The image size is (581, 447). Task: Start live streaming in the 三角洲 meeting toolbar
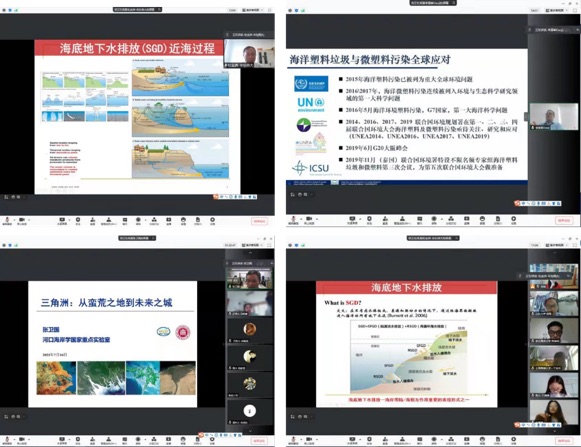169,440
